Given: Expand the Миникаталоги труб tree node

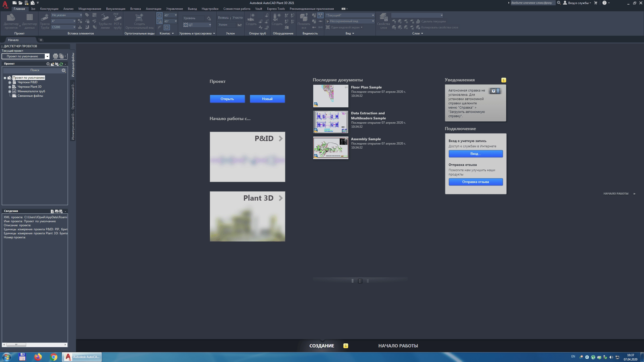Looking at the screenshot, I should coord(10,92).
